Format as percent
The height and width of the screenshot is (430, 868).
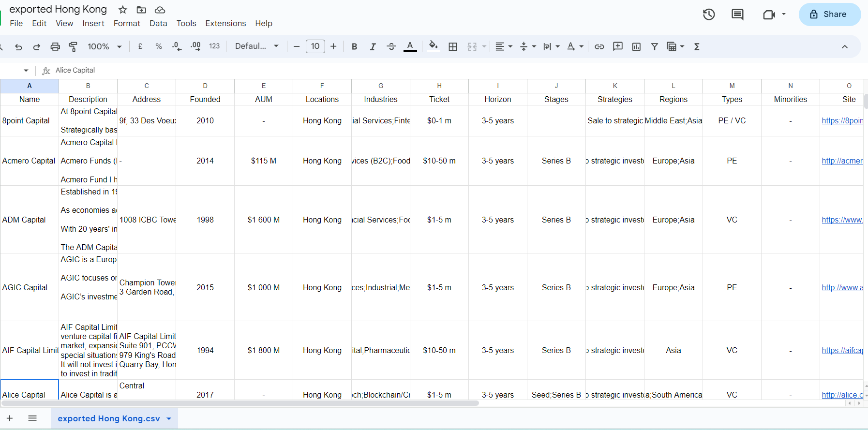(x=159, y=46)
